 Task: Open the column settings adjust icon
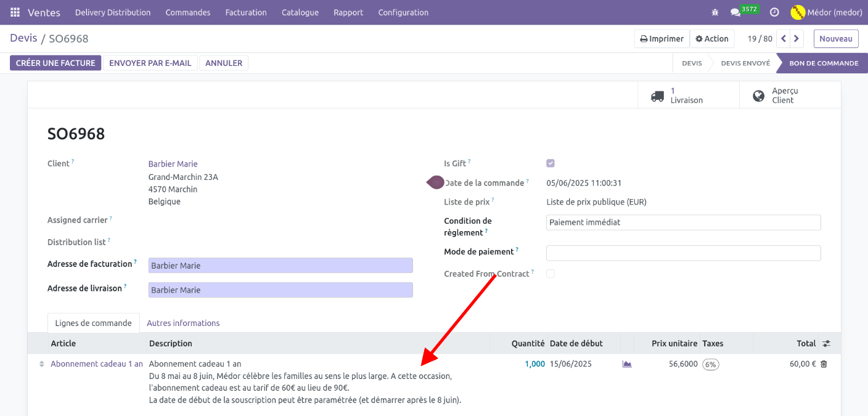827,344
